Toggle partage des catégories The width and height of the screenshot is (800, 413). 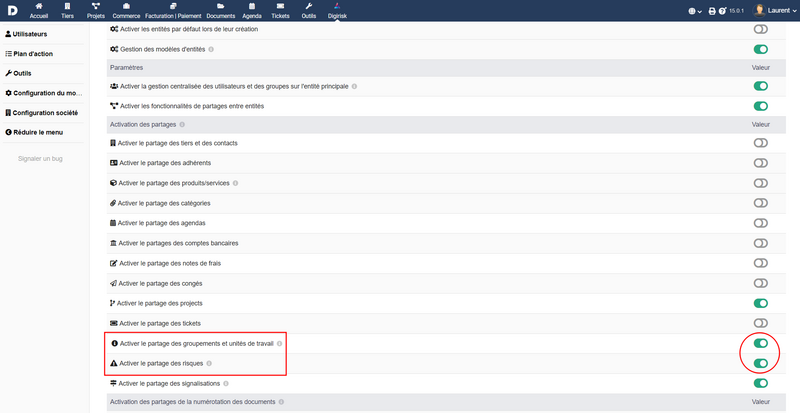point(760,203)
